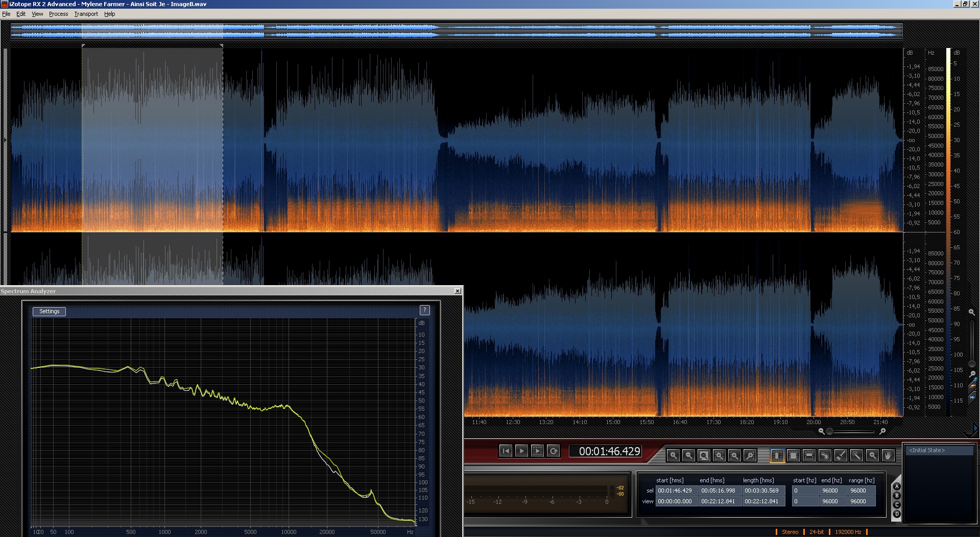Click vertical frequency zoom-out magnifier
The image size is (980, 537).
[971, 375]
